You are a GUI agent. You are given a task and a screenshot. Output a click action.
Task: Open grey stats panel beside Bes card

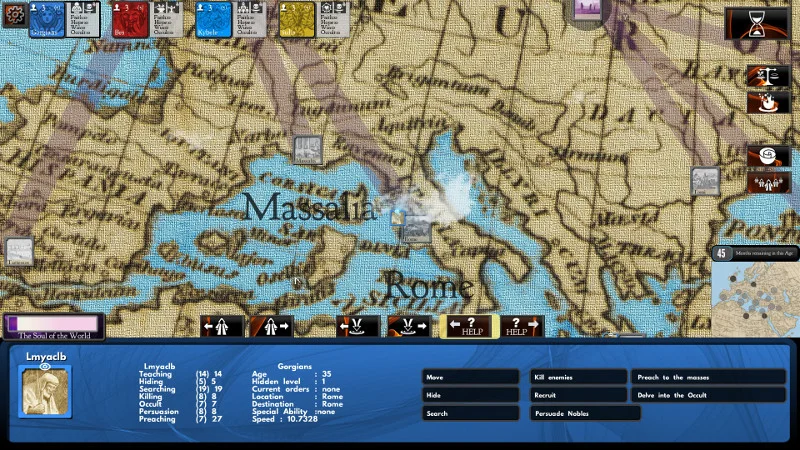(x=167, y=19)
